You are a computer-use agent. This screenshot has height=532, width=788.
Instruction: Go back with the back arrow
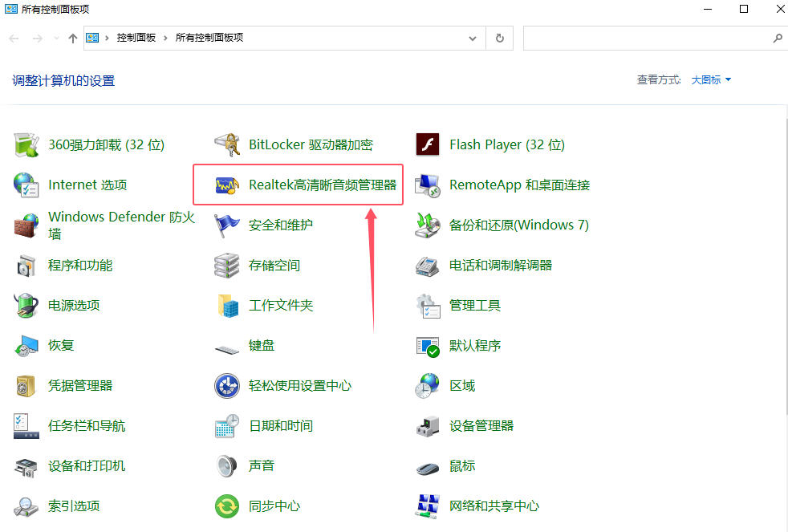(x=14, y=39)
